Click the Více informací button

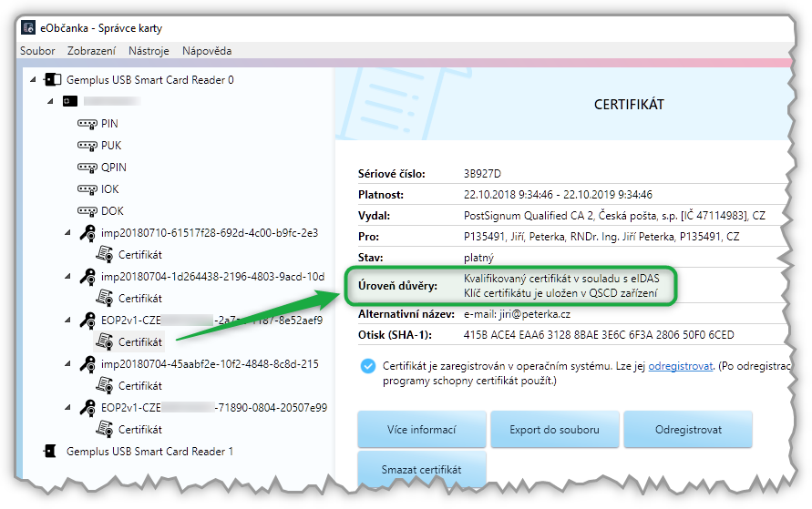coord(422,430)
